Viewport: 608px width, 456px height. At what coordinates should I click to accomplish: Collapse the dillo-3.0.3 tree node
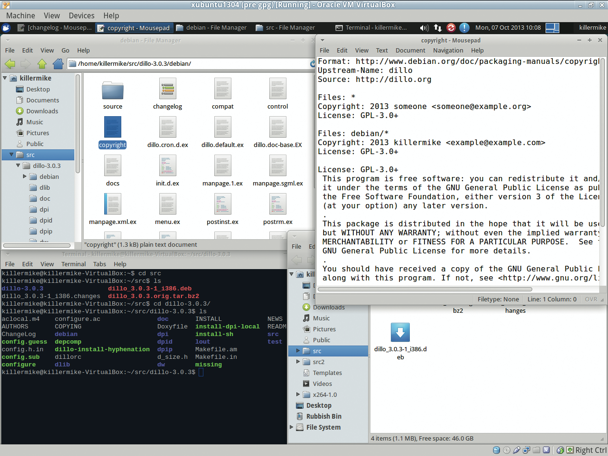[x=18, y=165]
